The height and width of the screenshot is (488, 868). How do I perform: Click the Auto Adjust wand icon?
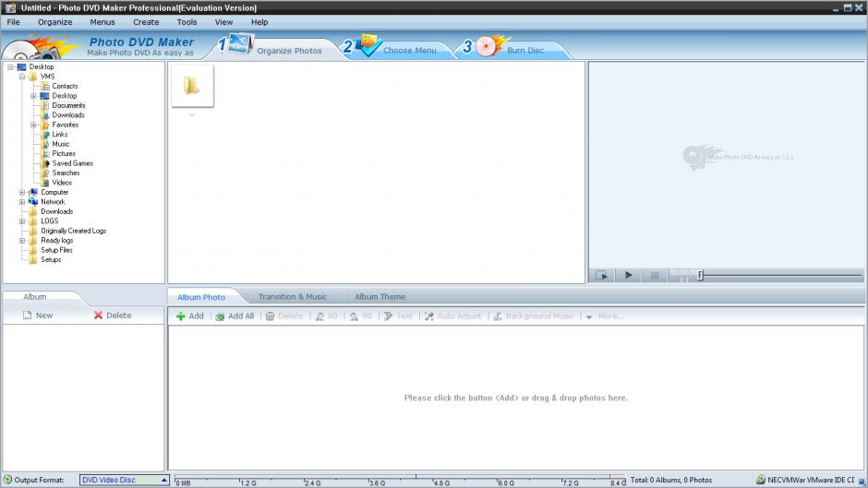pyautogui.click(x=429, y=316)
